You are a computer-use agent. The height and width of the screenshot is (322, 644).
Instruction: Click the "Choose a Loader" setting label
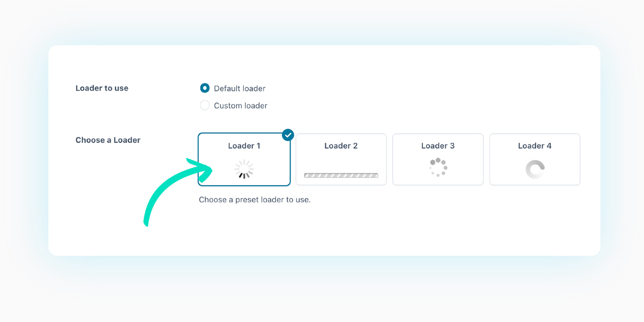108,140
